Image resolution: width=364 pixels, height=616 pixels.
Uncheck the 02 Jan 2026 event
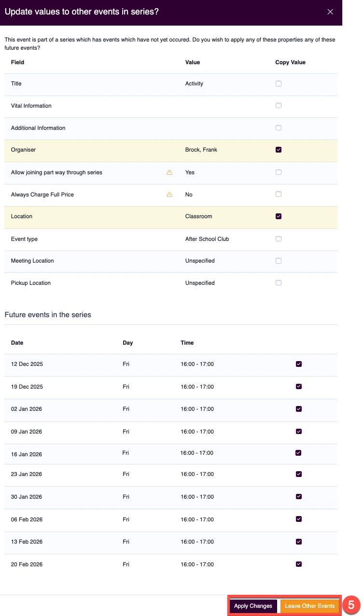tap(299, 409)
